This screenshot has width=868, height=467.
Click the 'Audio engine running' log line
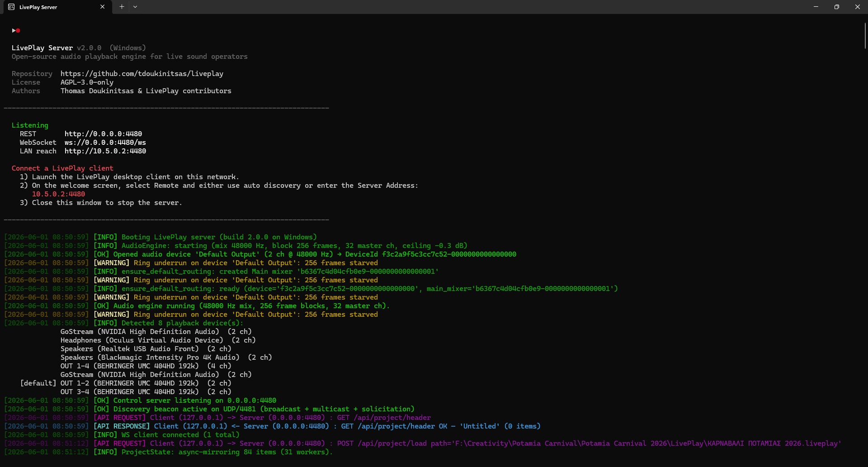(197, 305)
